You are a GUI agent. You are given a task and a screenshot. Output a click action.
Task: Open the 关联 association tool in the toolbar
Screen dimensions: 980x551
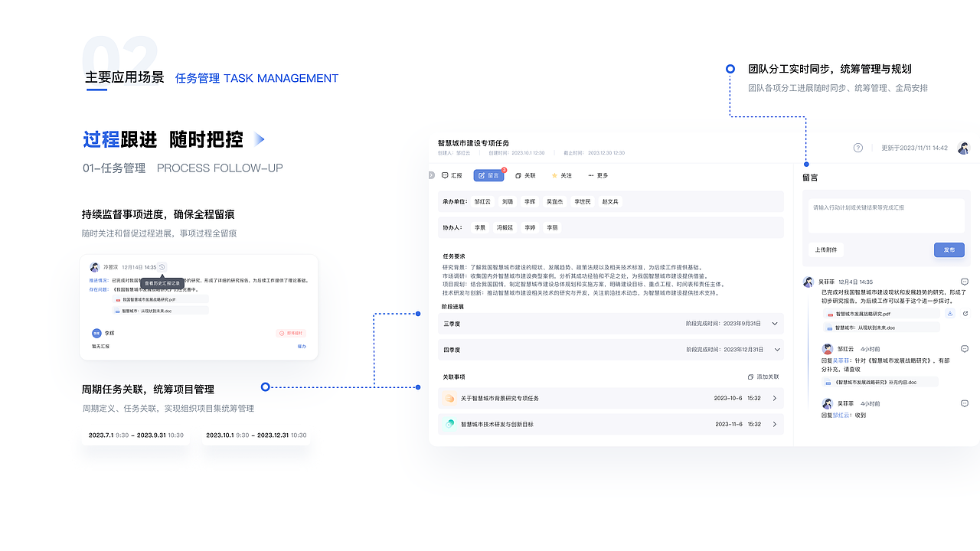coord(526,175)
